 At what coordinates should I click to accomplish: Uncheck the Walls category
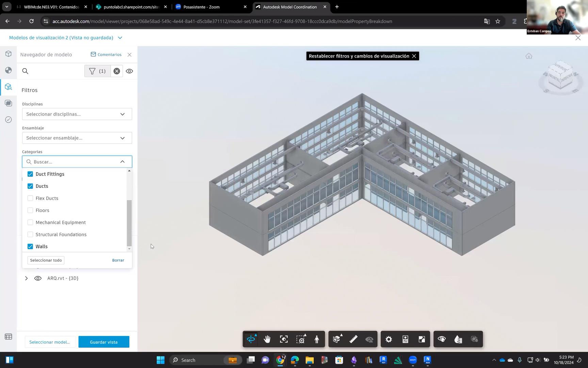[x=30, y=247]
